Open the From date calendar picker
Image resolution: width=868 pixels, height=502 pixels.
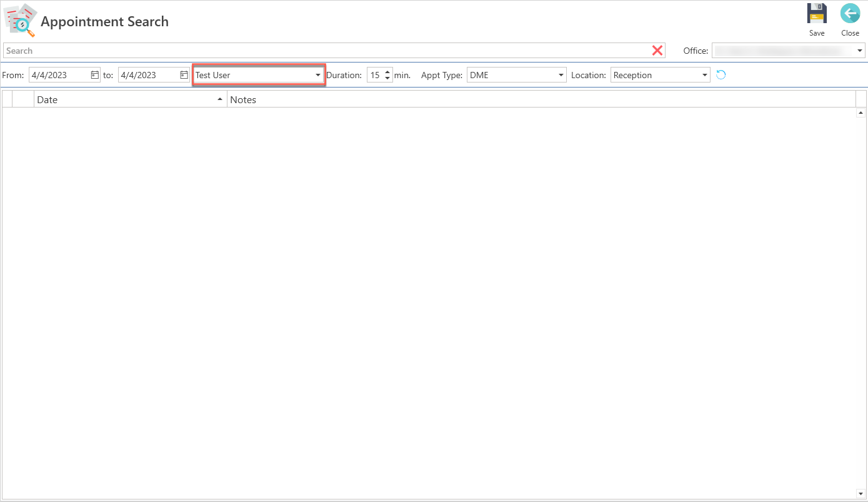[x=94, y=75]
